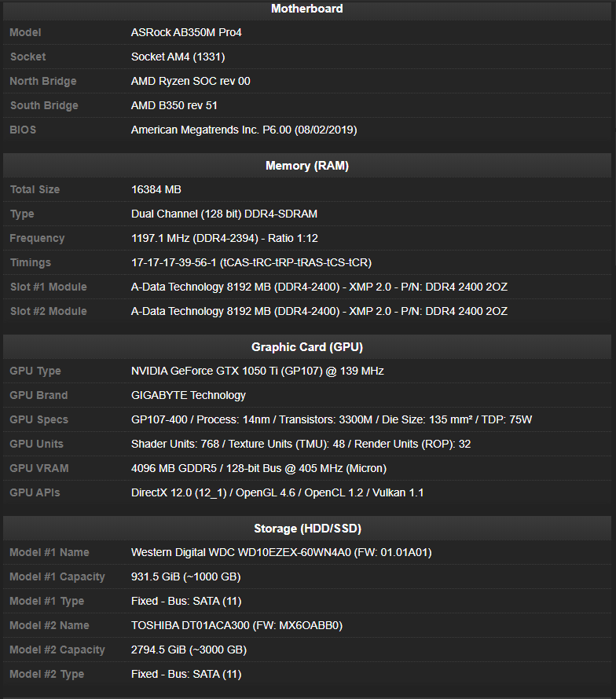Image resolution: width=616 pixels, height=699 pixels.
Task: Click TOSHIBA DT01ACA300 drive name
Action: 236,625
